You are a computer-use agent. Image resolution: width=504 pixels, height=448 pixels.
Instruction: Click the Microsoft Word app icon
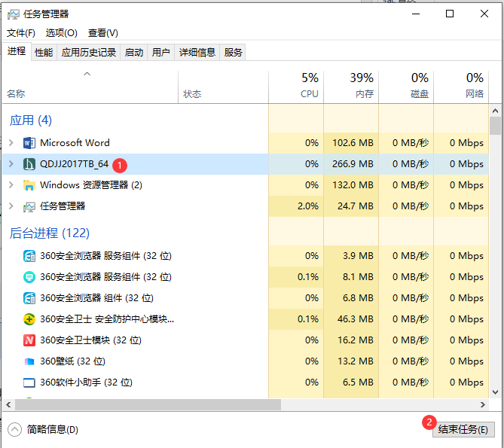coord(29,143)
